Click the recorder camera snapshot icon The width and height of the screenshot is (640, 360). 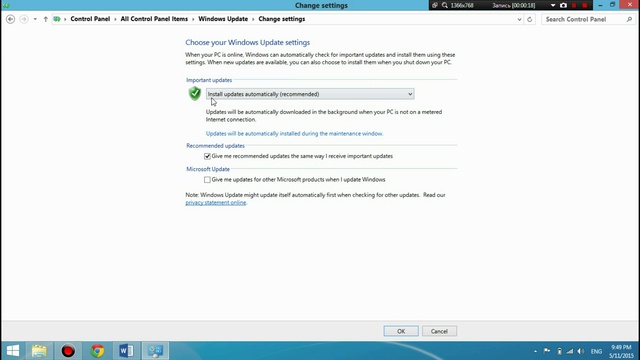(x=563, y=5)
